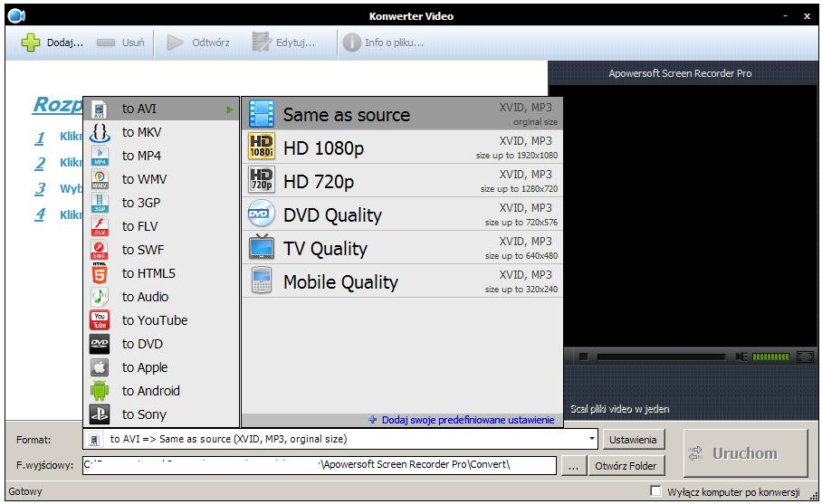Select the to MP4 menu entry
The width and height of the screenshot is (822, 504).
(161, 156)
